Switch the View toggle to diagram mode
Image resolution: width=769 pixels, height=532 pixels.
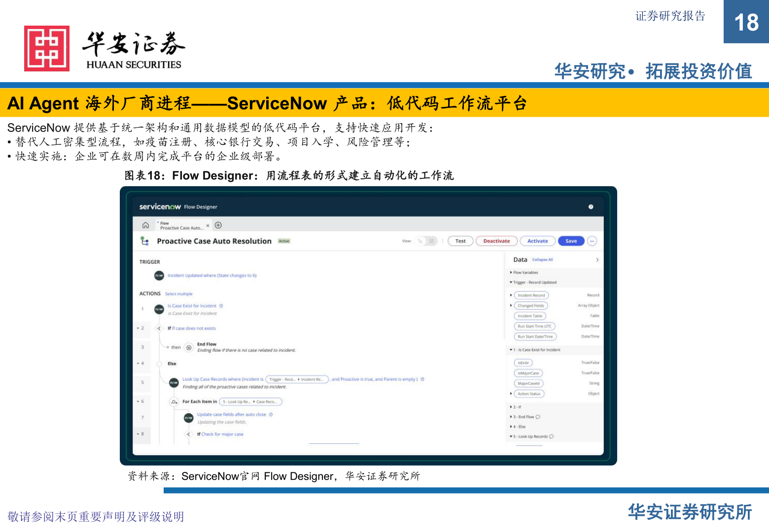click(x=431, y=241)
